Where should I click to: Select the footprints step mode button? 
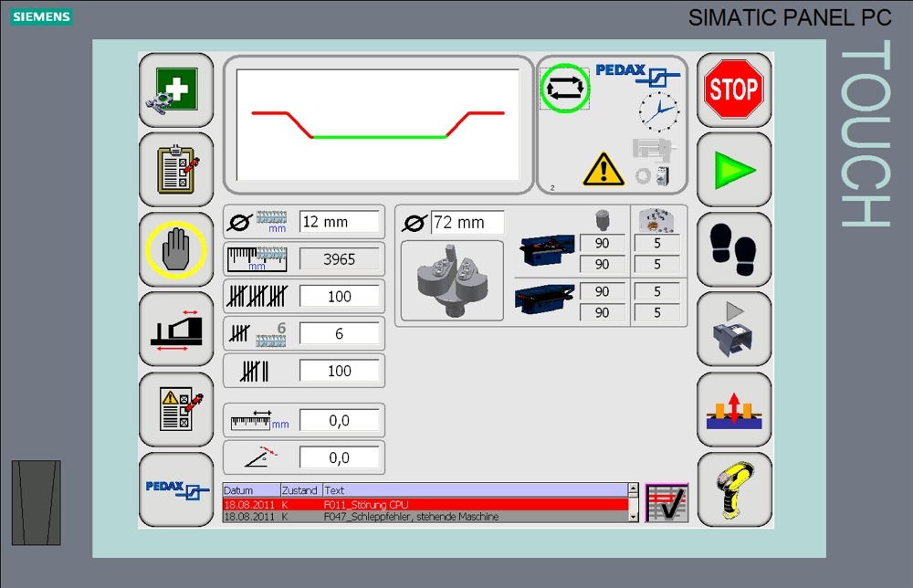(x=734, y=250)
